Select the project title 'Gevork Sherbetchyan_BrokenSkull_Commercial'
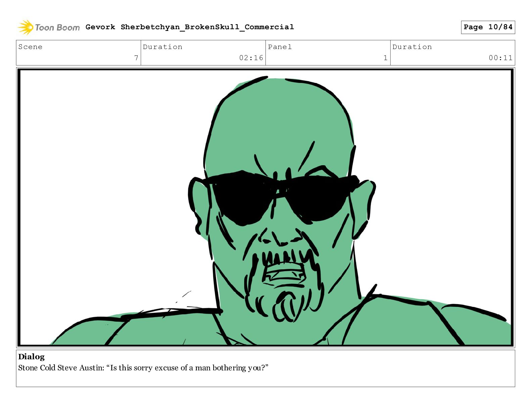Image resolution: width=532 pixels, height=411 pixels. [x=190, y=27]
